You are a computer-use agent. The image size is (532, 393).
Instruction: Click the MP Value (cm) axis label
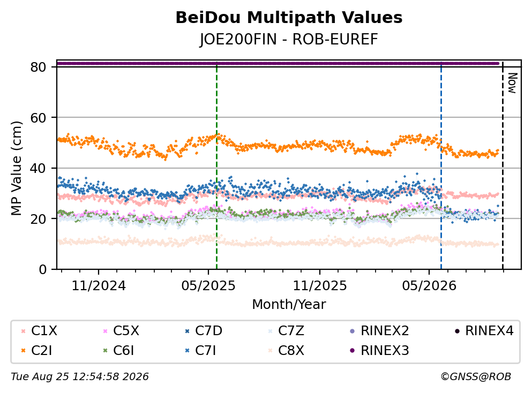coord(16,168)
